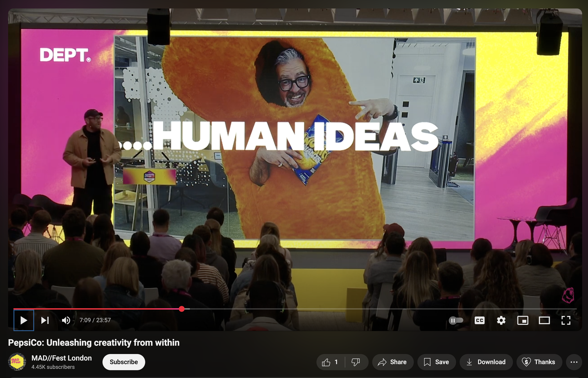Enter full screen mode
The width and height of the screenshot is (588, 378).
tap(566, 320)
